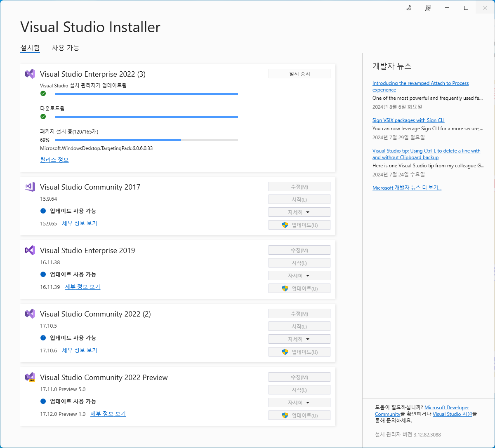495x448 pixels.
Task: Click the package installation progress bar
Action: 146,140
